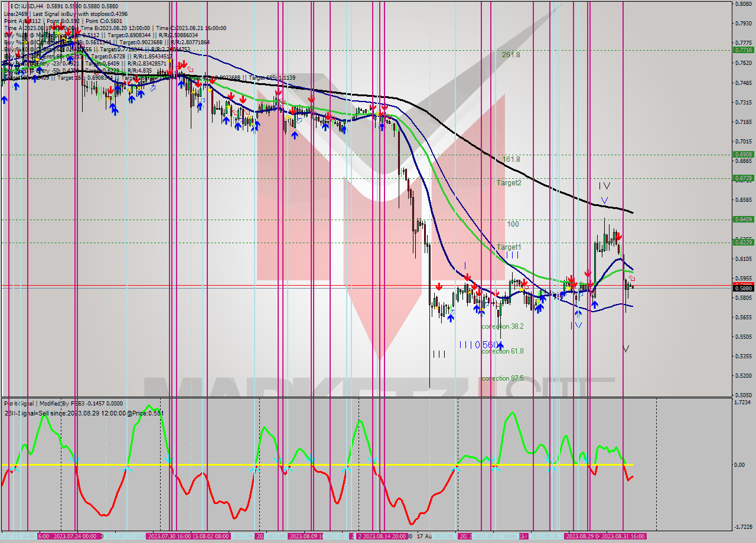Click the green 0.7716 price level tag
The width and height of the screenshot is (756, 543).
tap(743, 50)
